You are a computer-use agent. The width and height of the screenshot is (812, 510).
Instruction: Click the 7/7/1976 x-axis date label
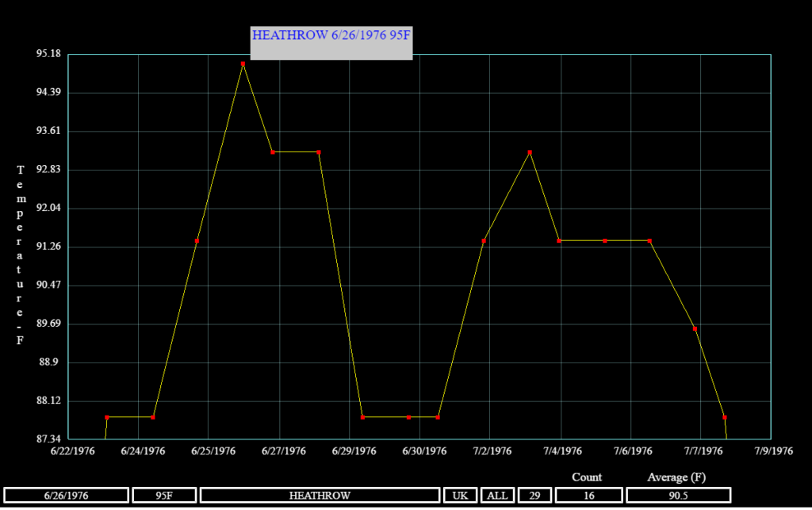pyautogui.click(x=703, y=451)
